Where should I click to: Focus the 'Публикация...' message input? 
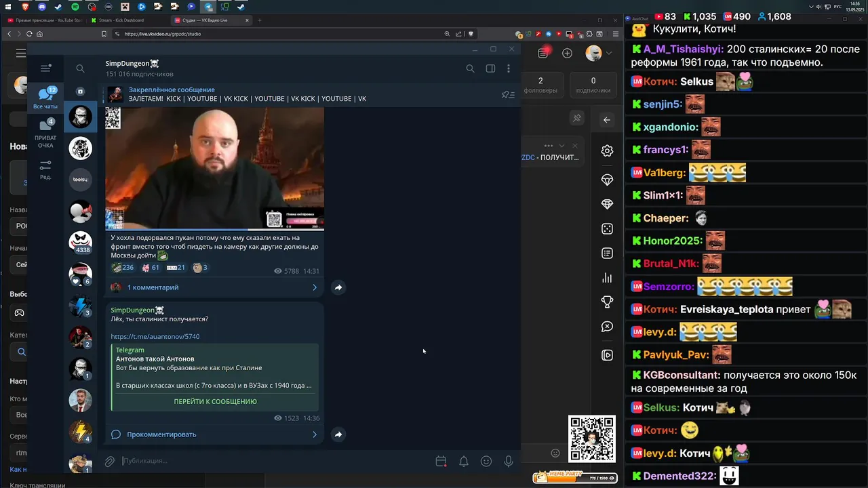coord(275,461)
